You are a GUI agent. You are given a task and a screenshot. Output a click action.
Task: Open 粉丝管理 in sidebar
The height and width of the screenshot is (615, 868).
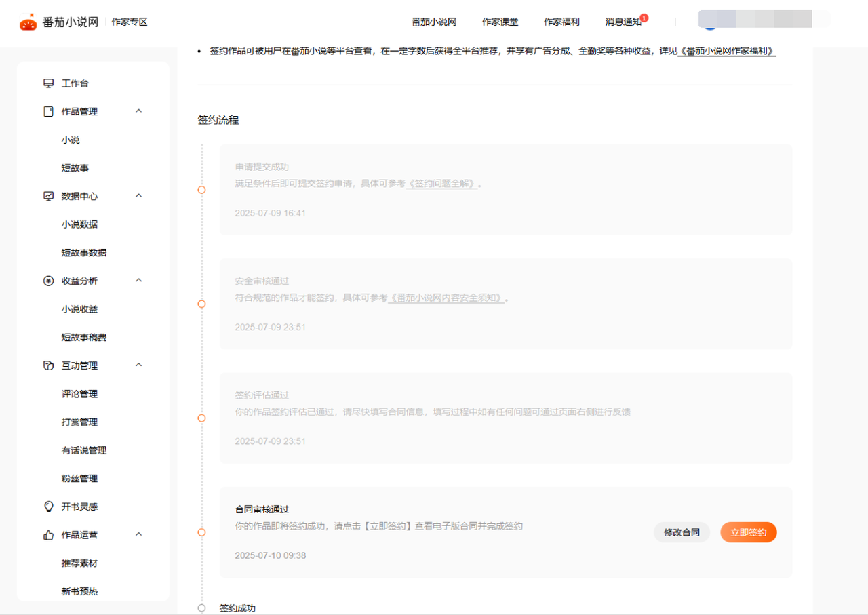[x=79, y=479]
